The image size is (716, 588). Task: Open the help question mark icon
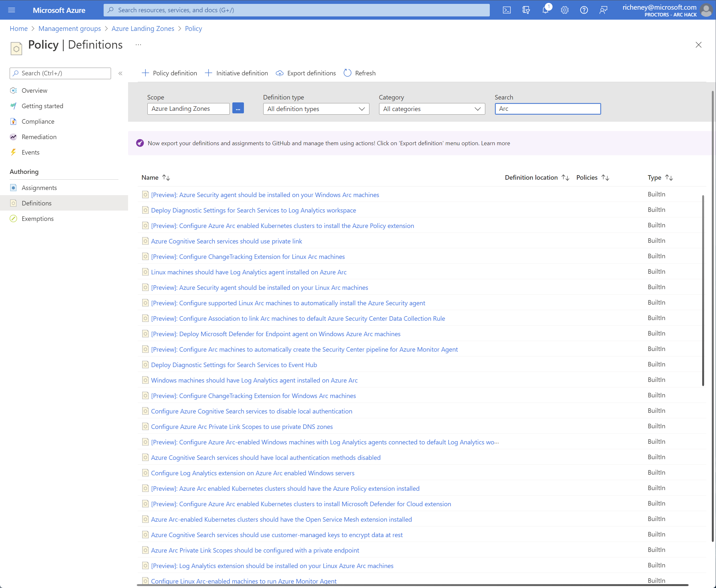(584, 10)
